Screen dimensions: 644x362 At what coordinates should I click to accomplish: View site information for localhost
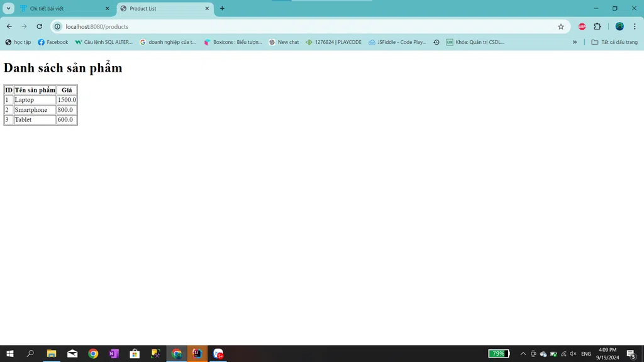[57, 26]
